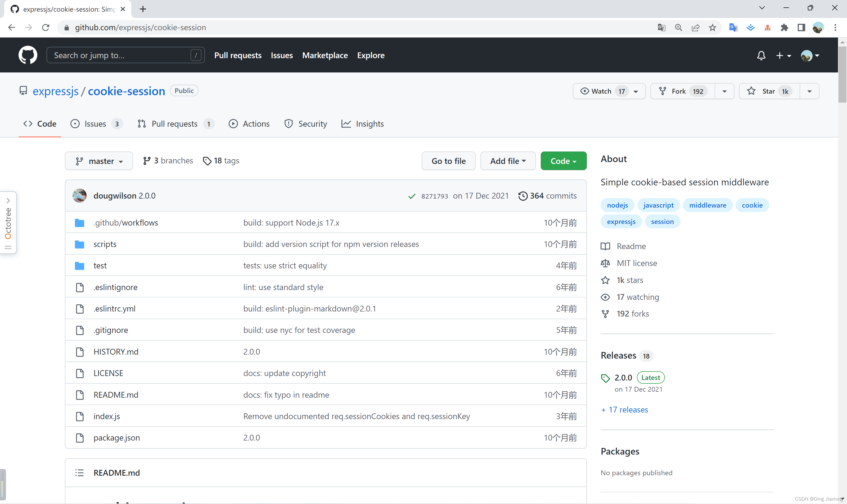Open the Add file dropdown
Viewport: 847px width, 504px height.
(508, 161)
